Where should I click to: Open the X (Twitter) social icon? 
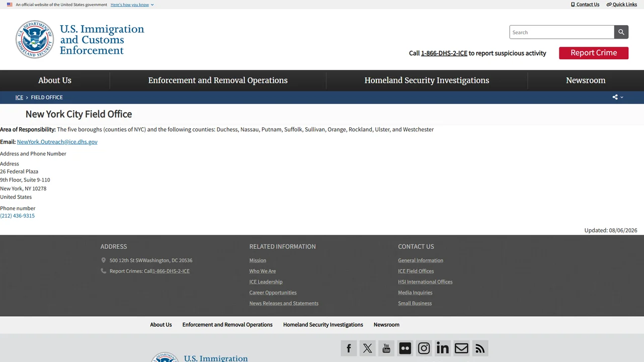point(368,348)
